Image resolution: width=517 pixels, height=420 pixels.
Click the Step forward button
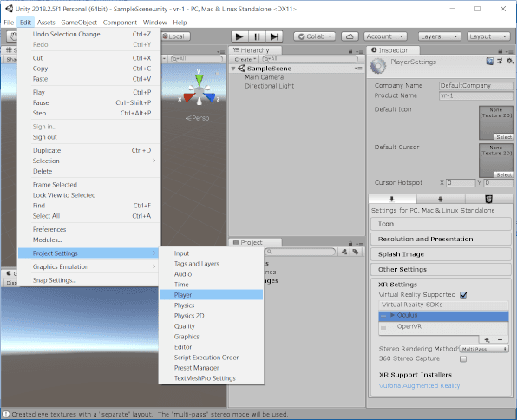pos(274,36)
